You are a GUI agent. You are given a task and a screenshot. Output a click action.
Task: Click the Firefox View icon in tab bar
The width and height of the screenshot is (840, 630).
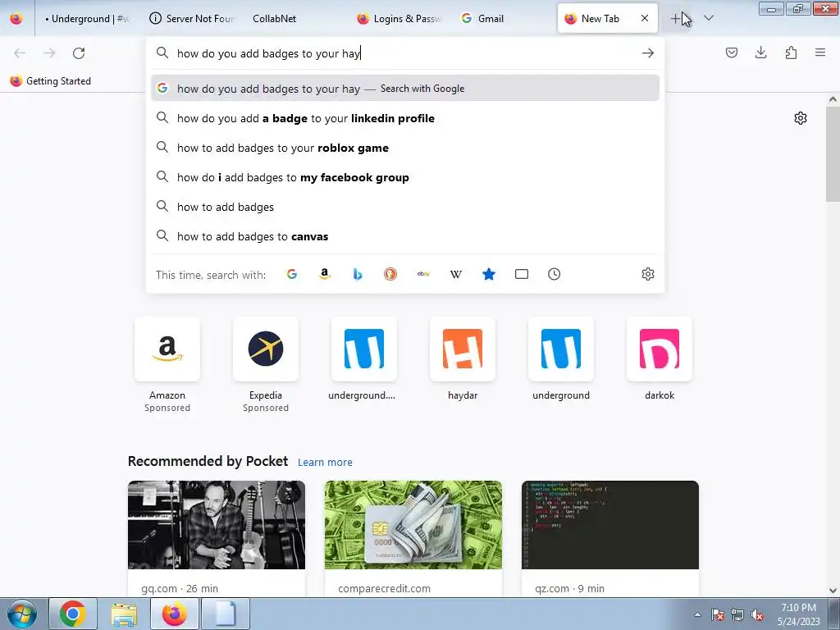(16, 19)
